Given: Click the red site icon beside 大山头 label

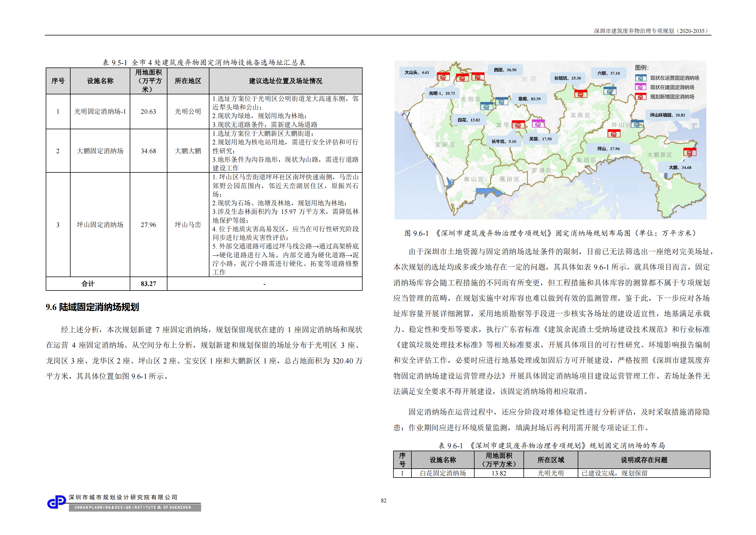Looking at the screenshot, I should pyautogui.click(x=443, y=77).
